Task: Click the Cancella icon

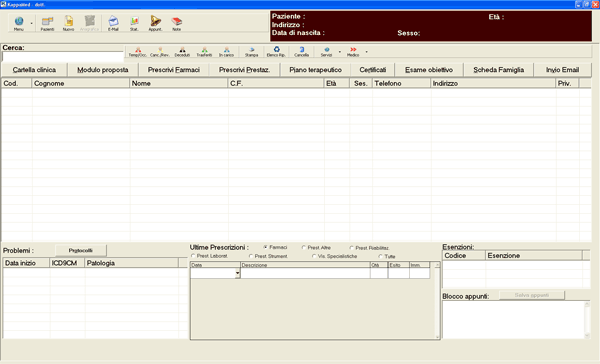Action: 302,52
